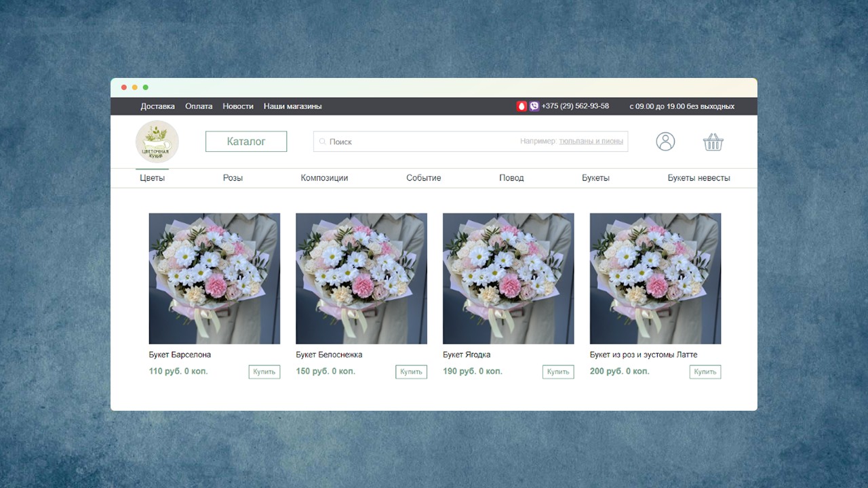Click the price 150 руб. 0 коп.
Screen dimensions: 868x488
point(325,371)
